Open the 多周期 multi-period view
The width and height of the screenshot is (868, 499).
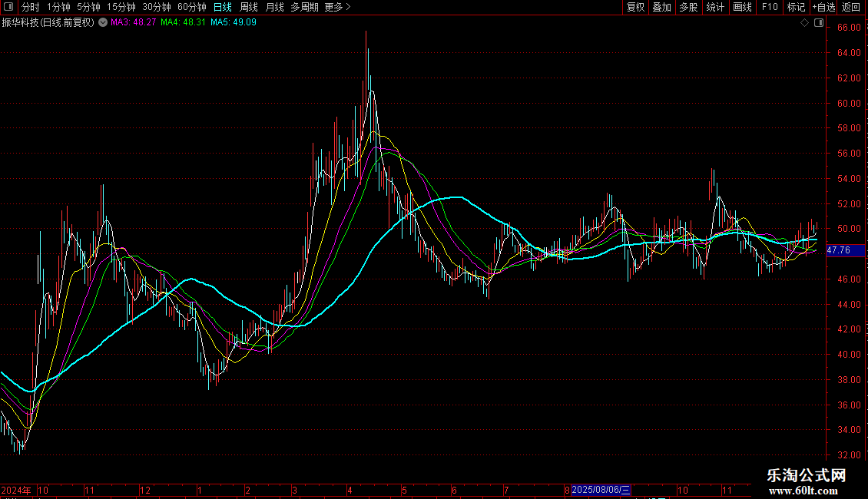[x=304, y=7]
